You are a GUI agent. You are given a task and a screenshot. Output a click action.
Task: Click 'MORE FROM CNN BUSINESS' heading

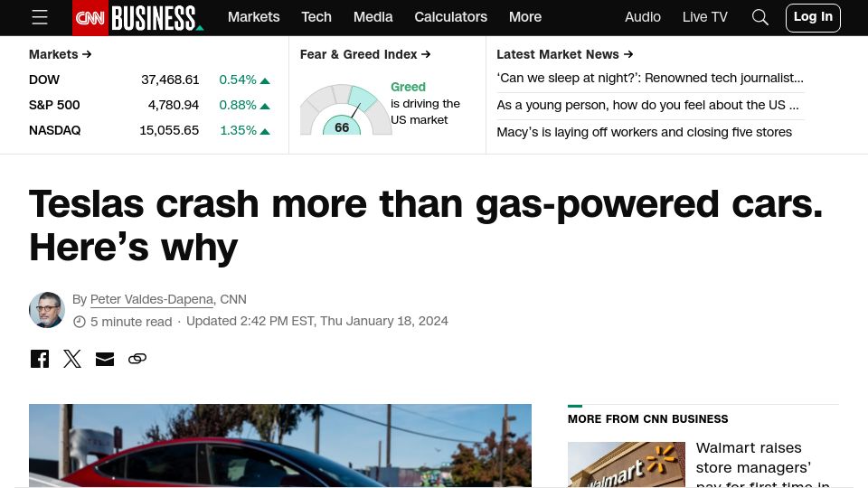point(647,419)
